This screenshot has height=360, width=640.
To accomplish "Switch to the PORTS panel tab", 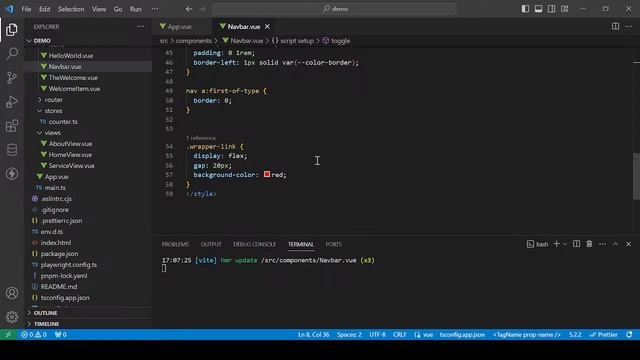I will pos(333,244).
